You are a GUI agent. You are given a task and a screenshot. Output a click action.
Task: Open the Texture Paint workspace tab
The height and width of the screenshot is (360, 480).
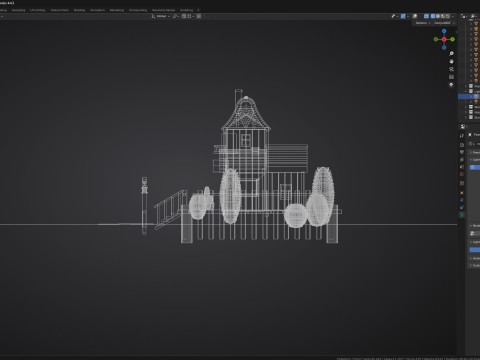59,10
